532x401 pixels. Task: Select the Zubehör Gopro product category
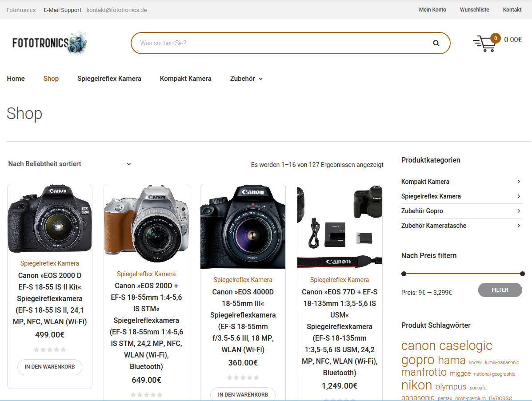422,211
